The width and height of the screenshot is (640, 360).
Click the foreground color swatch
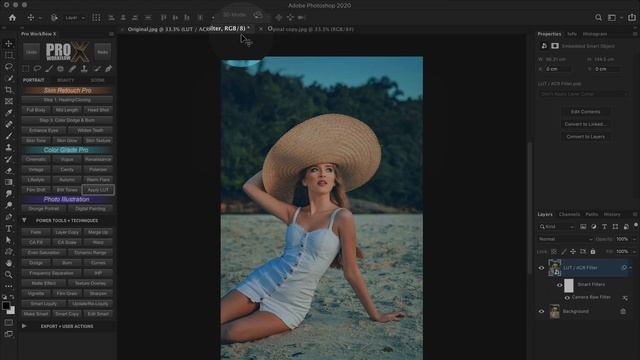(x=6, y=305)
